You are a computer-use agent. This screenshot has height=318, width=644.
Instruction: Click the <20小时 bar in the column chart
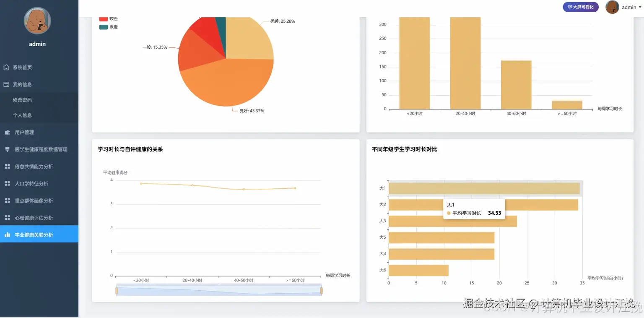point(415,63)
